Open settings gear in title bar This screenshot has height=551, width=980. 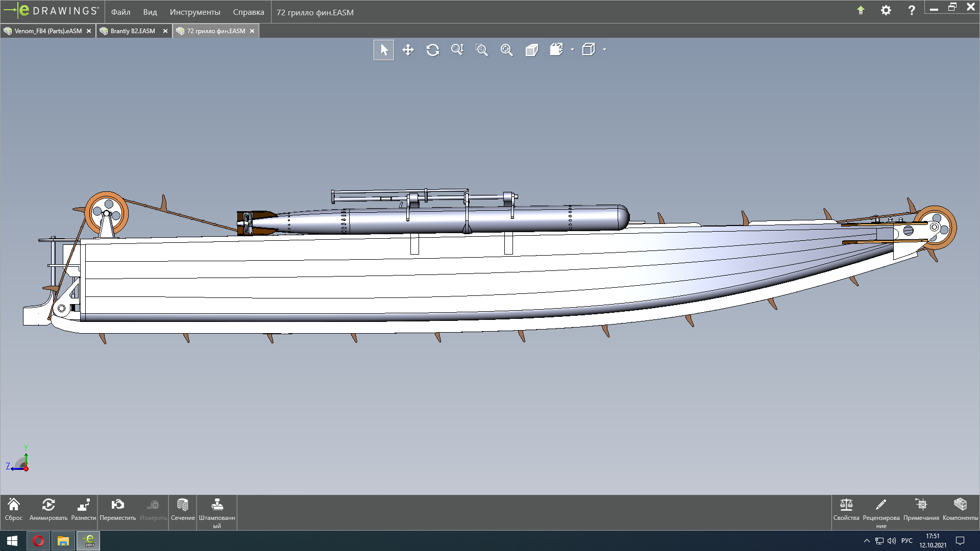[x=886, y=10]
